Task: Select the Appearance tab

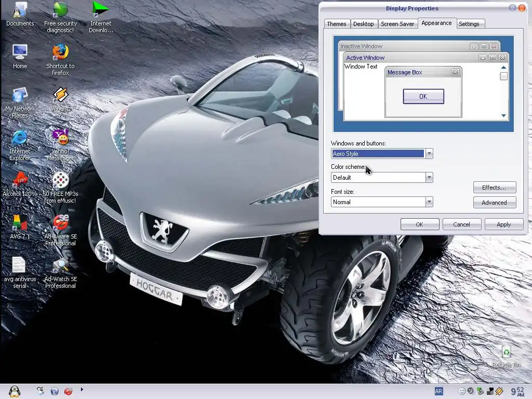Action: click(436, 23)
